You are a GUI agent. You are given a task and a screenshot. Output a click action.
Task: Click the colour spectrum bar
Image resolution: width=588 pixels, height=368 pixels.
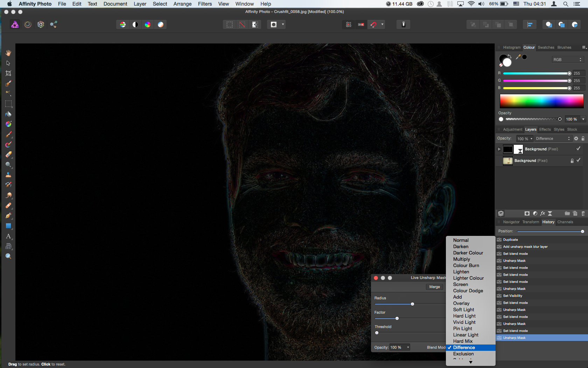[541, 101]
